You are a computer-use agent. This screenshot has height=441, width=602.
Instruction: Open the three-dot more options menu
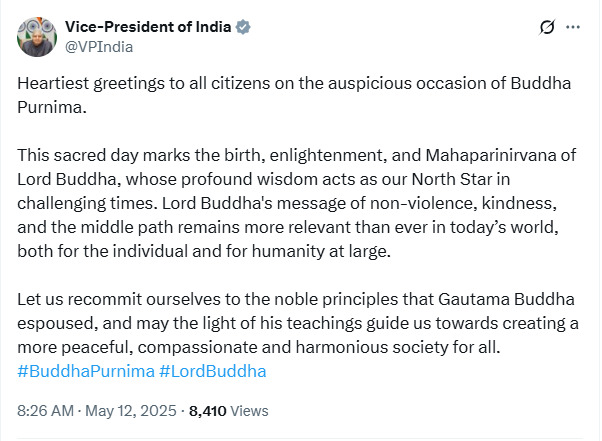573,27
